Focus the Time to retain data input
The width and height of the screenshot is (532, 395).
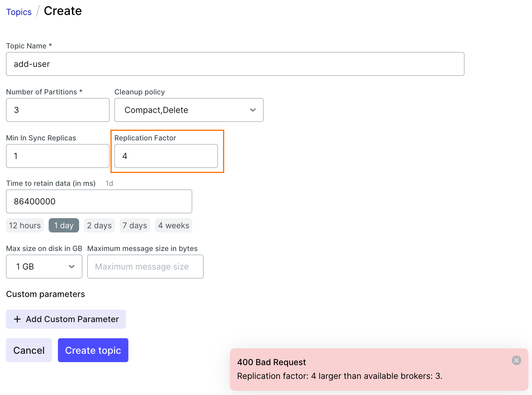99,201
